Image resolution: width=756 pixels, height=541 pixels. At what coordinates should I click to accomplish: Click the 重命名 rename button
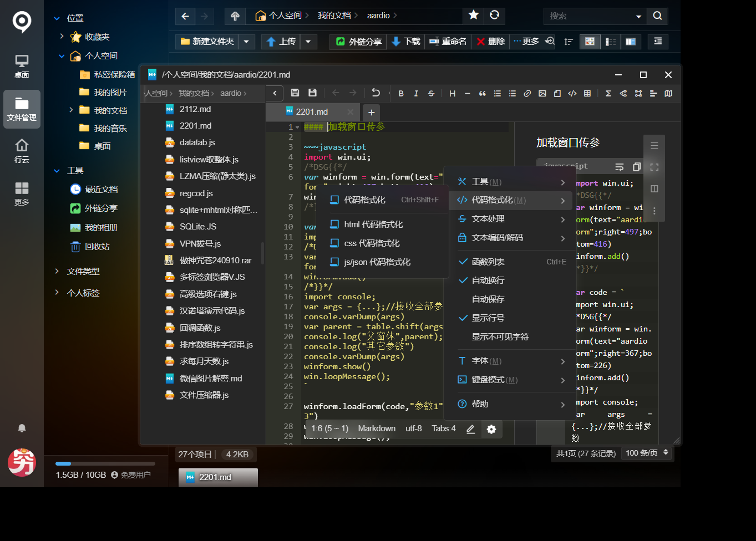(448, 42)
